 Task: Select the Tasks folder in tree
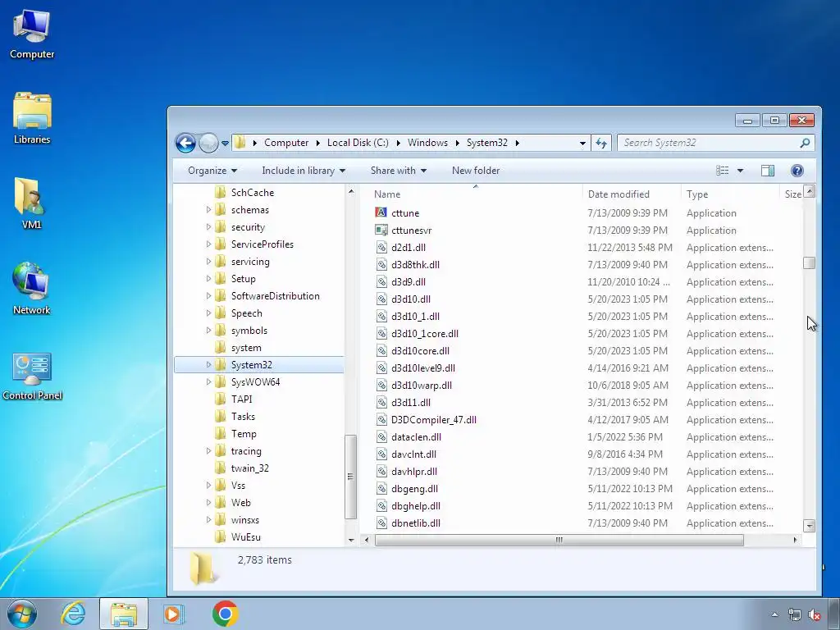(243, 416)
